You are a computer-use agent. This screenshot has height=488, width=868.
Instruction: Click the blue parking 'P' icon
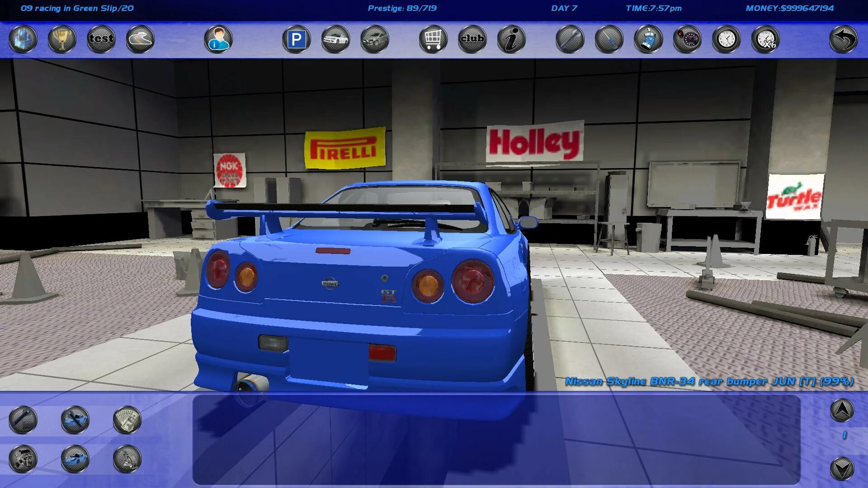tap(297, 39)
